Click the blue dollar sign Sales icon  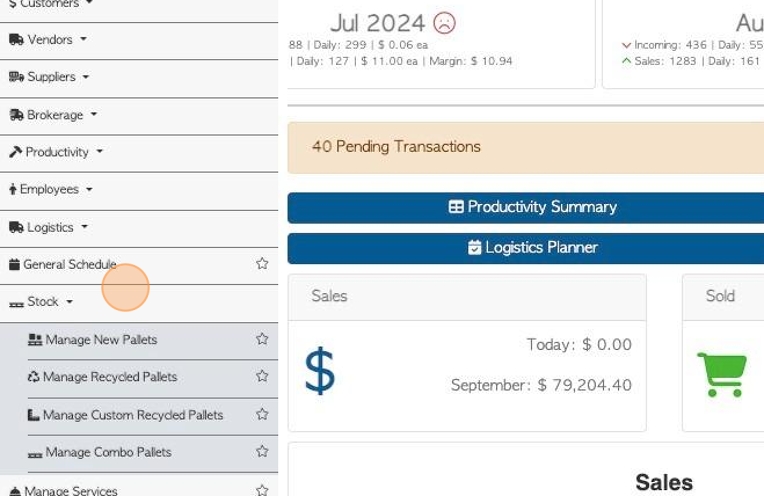320,371
